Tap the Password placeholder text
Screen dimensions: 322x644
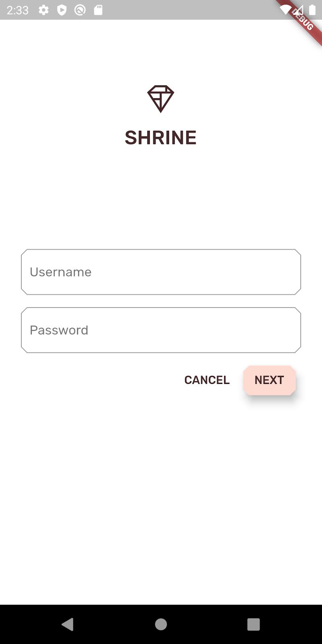coord(59,330)
